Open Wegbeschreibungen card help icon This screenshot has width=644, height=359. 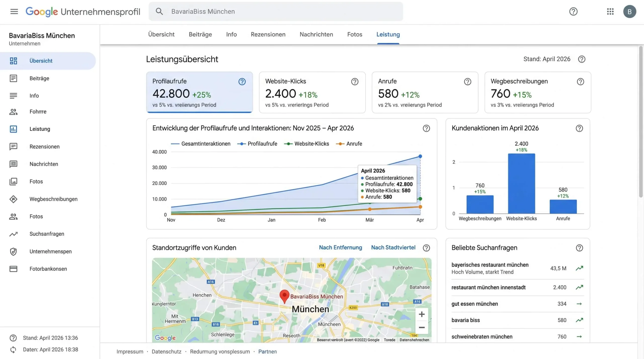click(580, 82)
